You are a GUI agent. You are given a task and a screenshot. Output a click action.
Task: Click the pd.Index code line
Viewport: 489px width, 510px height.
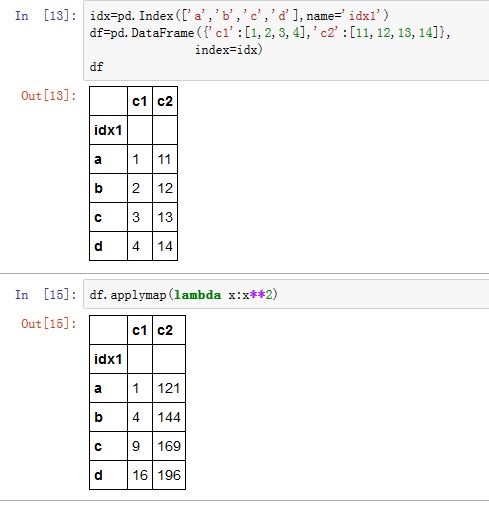(x=239, y=16)
